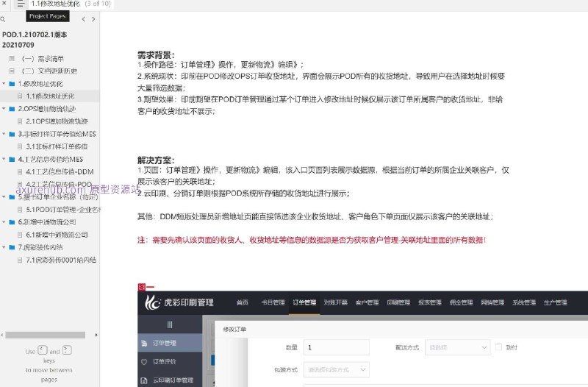
Task: Open the 系统管理 nav item
Action: click(x=524, y=302)
